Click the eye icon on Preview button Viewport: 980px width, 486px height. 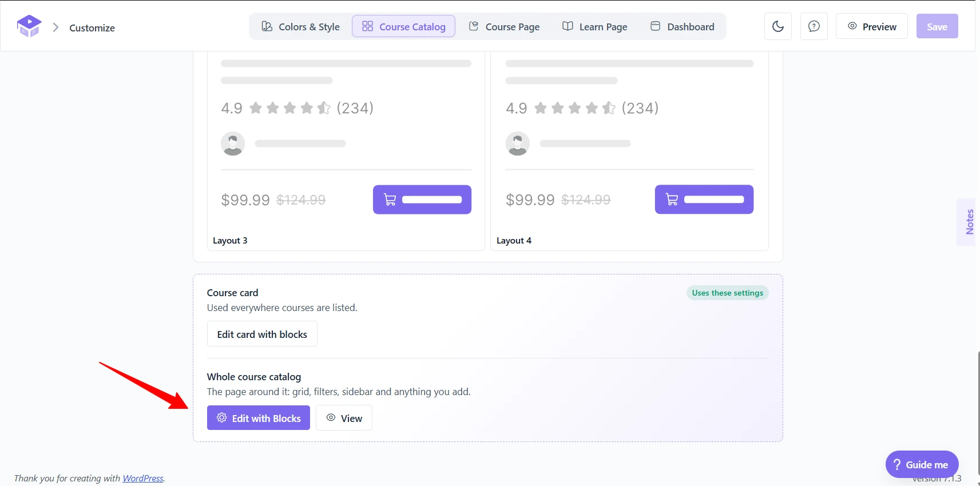click(852, 26)
